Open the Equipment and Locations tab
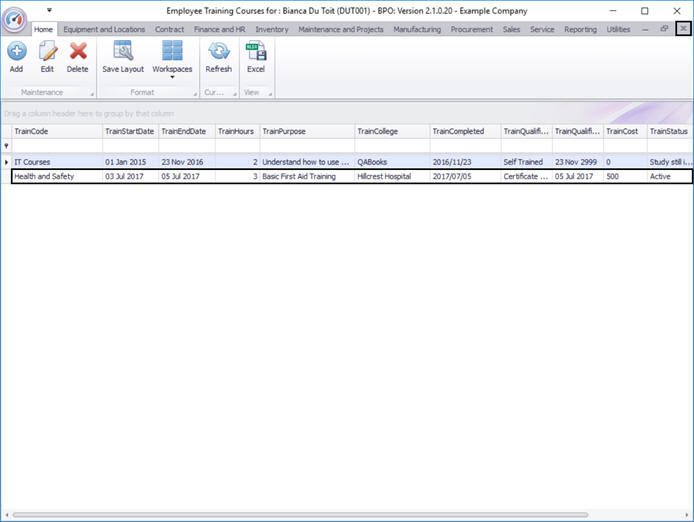Image resolution: width=694 pixels, height=522 pixels. click(104, 29)
